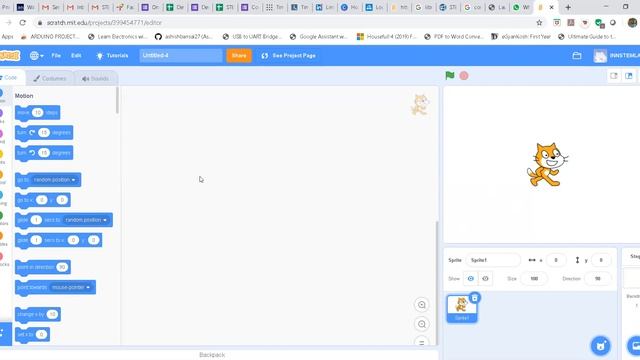Viewport: 640px width, 360px height.
Task: Bookmark this page with the star
Action: pyautogui.click(x=539, y=23)
